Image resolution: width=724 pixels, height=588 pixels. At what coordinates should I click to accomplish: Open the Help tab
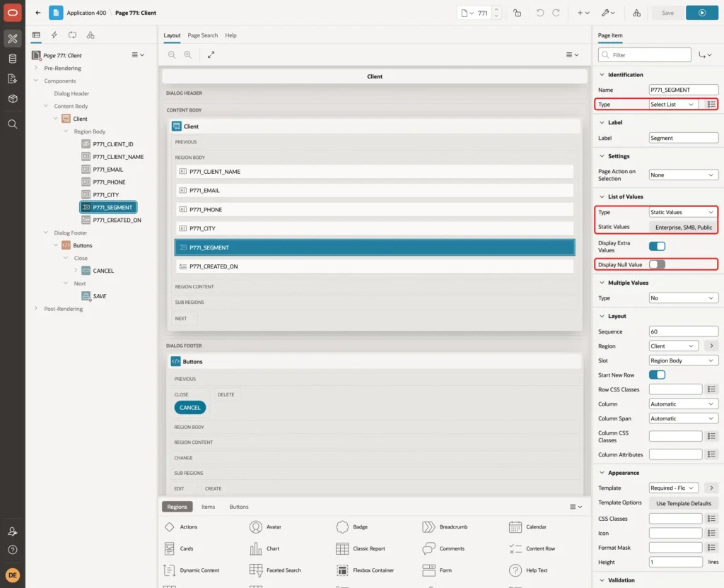[x=231, y=35]
